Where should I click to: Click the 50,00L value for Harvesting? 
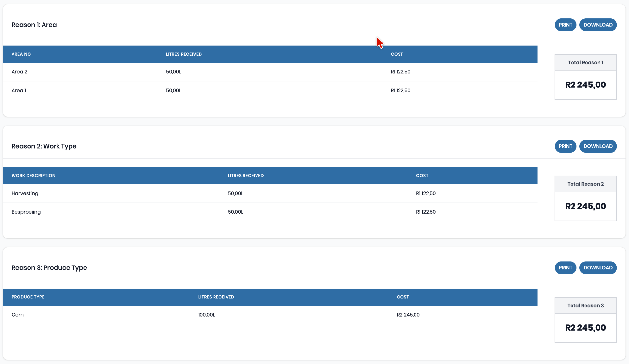[x=235, y=193]
